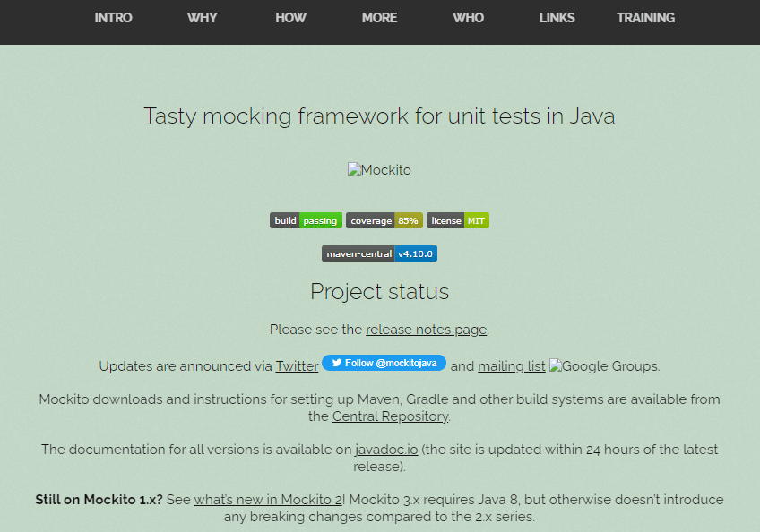Follow the Twitter text link
This screenshot has width=760, height=532.
[297, 366]
